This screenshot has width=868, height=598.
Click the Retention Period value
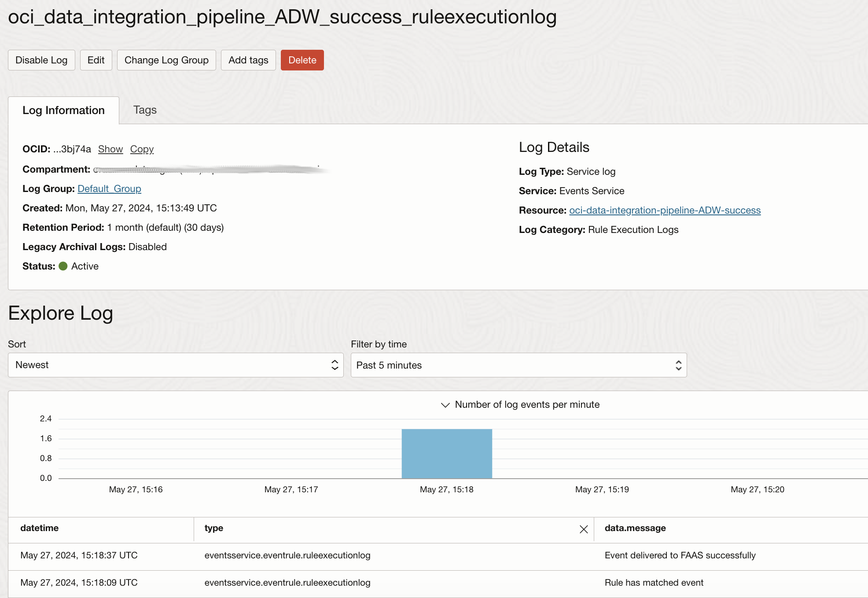[166, 227]
